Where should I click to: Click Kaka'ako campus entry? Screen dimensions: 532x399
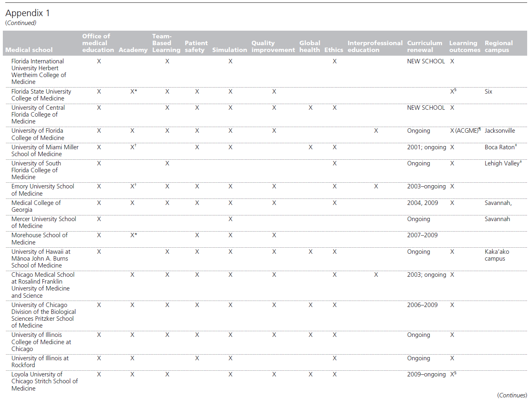click(x=497, y=255)
